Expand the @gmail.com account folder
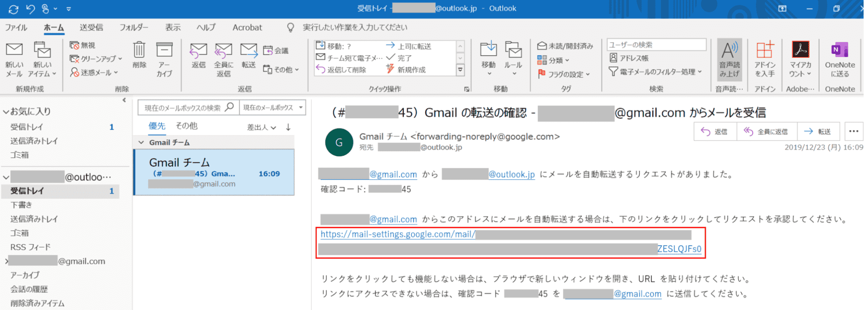The height and width of the screenshot is (310, 868). tap(6, 261)
